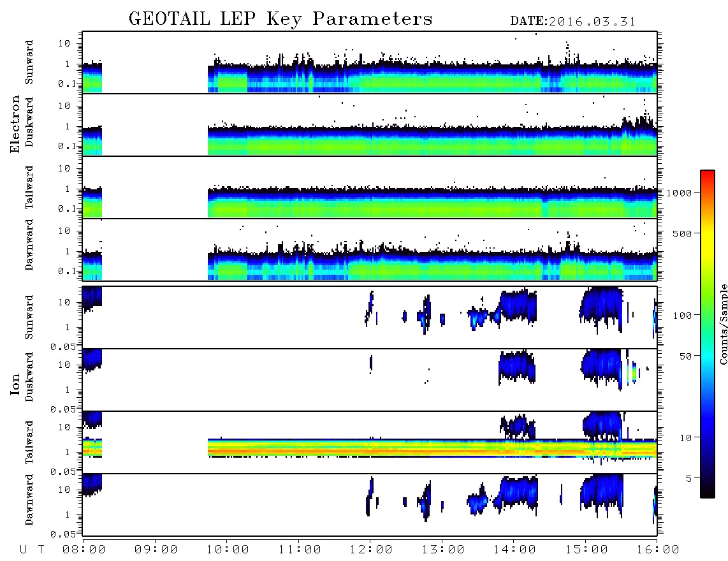This screenshot has height=561, width=728.
Task: Click the "0.1" tick on Electron Sunward panel
Action: 67,84
